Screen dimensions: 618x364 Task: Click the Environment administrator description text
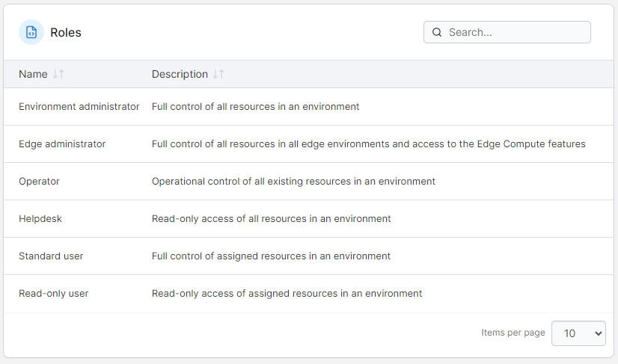click(x=255, y=107)
